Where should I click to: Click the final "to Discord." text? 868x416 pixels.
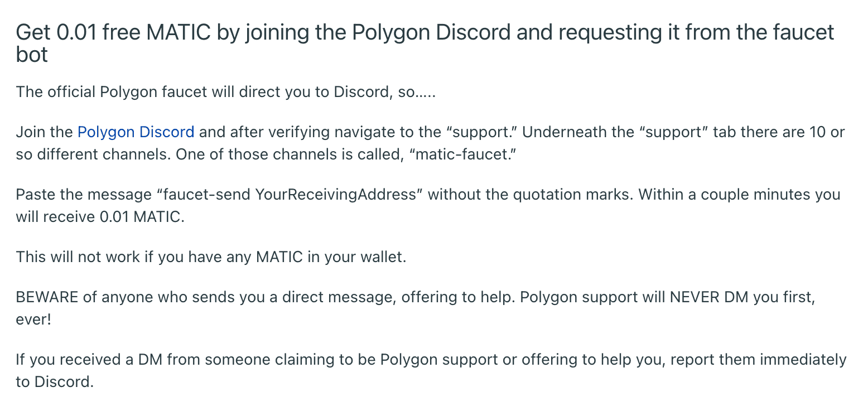55,383
